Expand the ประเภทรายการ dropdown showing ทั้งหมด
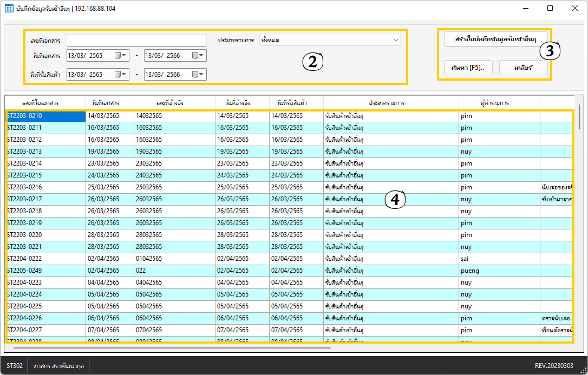Viewport: 588px width, 375px height. (395, 40)
